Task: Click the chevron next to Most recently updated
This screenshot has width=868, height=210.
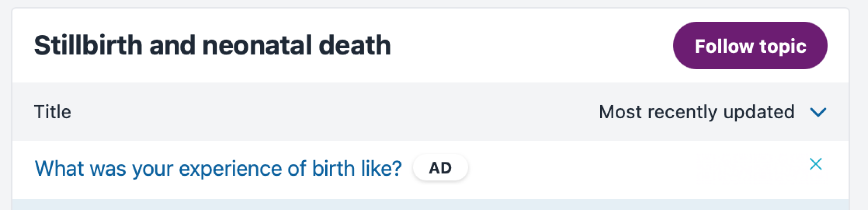Action: point(818,112)
